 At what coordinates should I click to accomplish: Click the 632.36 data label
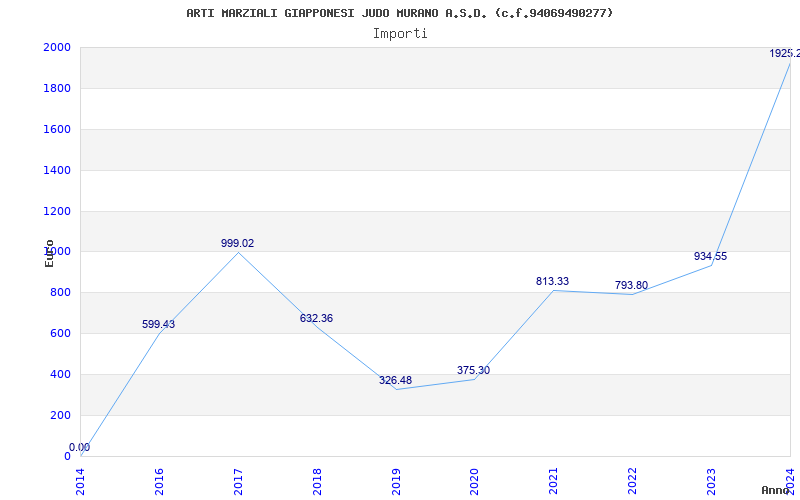(316, 318)
